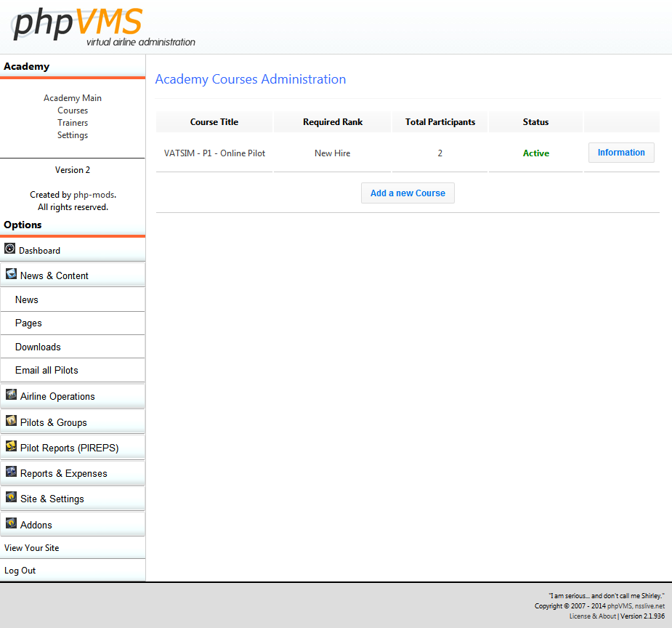The width and height of the screenshot is (672, 628).
Task: Click the Academy Courses Administration heading
Action: (251, 79)
